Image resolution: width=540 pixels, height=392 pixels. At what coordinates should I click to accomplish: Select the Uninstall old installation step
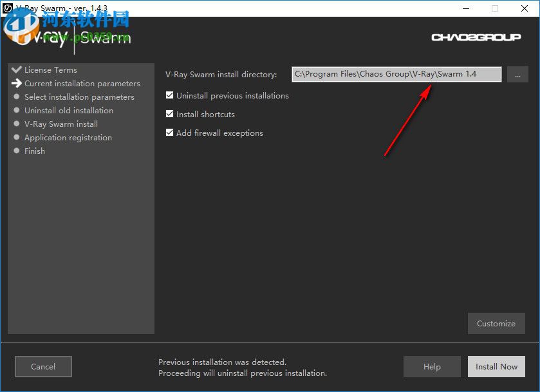(68, 110)
